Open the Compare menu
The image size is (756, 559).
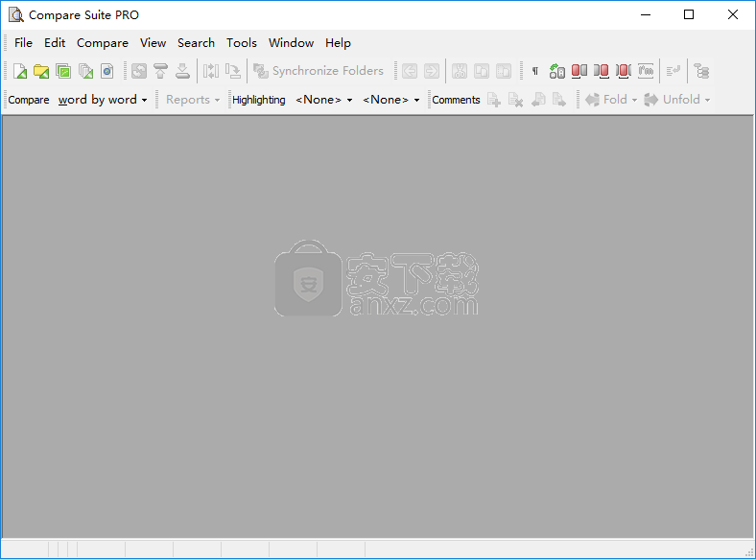pyautogui.click(x=103, y=43)
